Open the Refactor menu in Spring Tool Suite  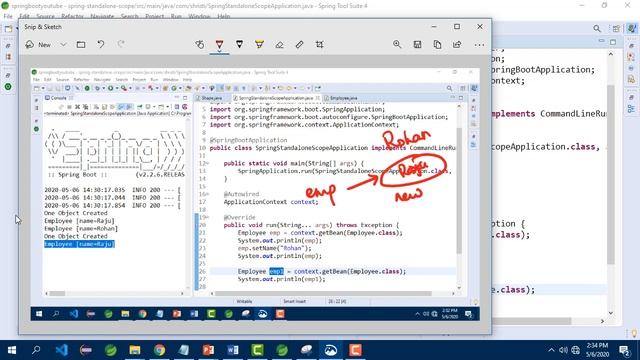[72, 16]
